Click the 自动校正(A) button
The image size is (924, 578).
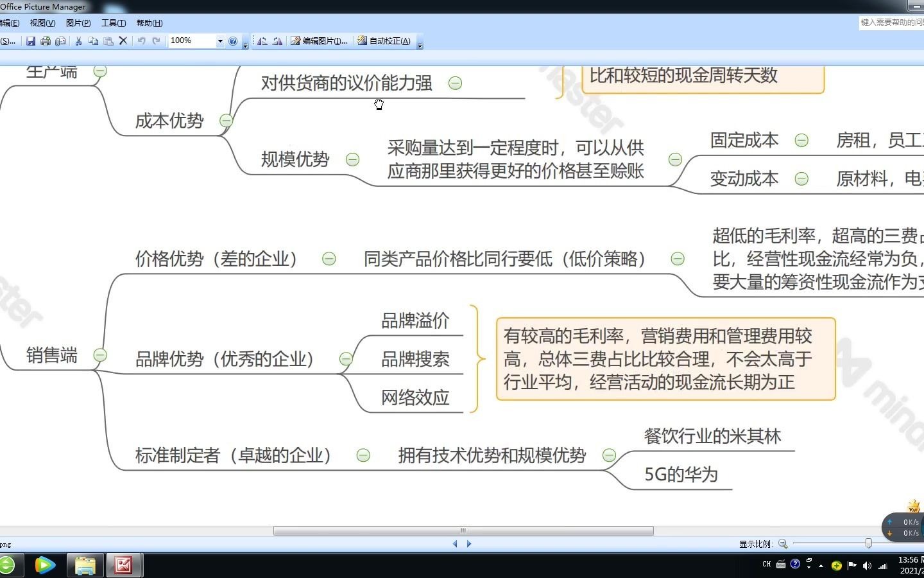click(x=384, y=41)
